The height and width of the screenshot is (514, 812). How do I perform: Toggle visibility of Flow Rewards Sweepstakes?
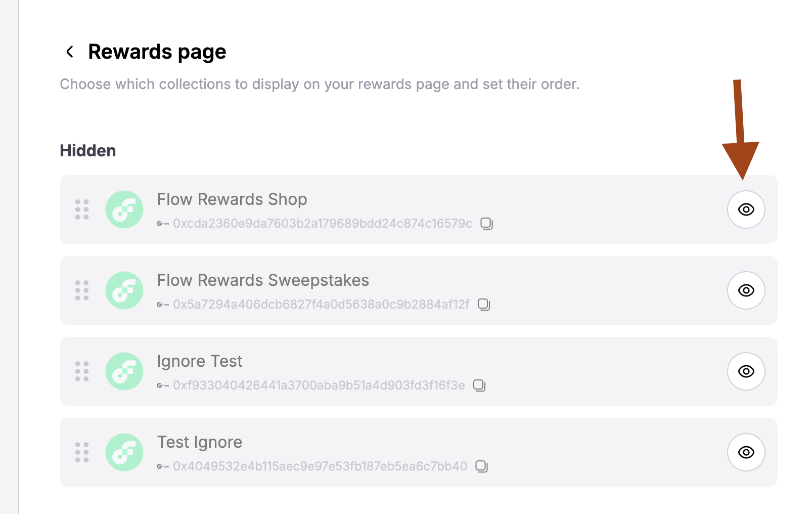pyautogui.click(x=746, y=290)
